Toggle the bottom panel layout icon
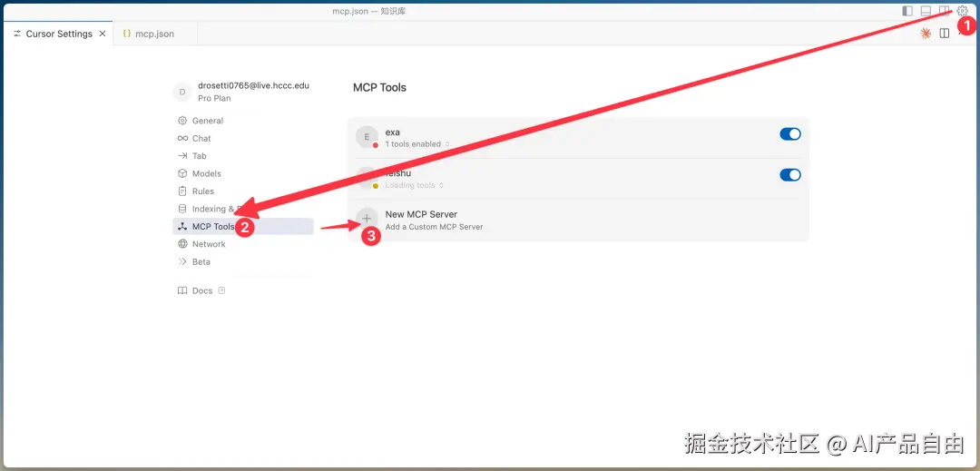This screenshot has width=980, height=471. coord(926,11)
